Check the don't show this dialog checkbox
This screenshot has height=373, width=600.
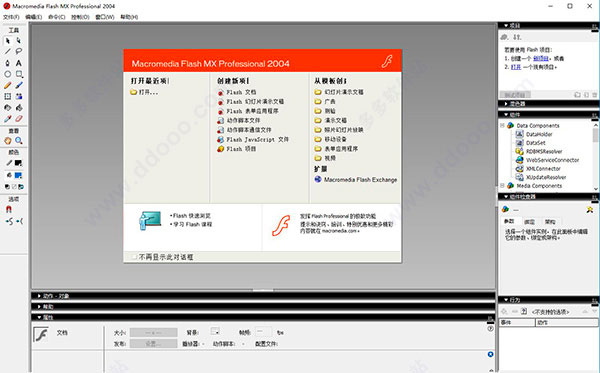(x=134, y=257)
